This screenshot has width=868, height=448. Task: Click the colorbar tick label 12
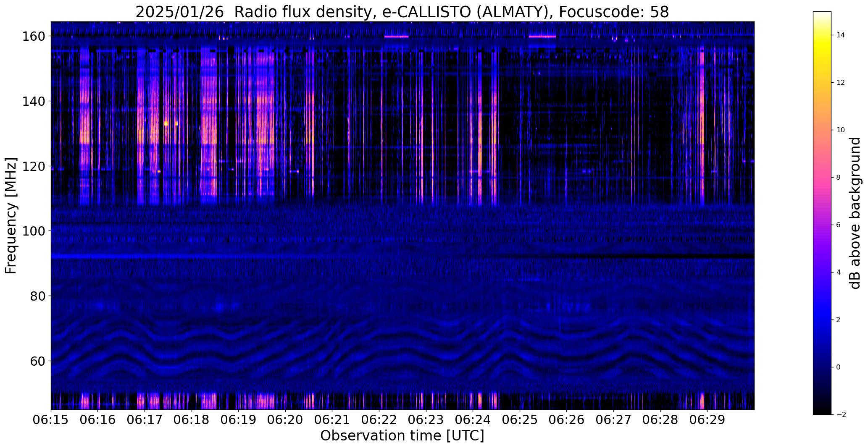pyautogui.click(x=841, y=83)
